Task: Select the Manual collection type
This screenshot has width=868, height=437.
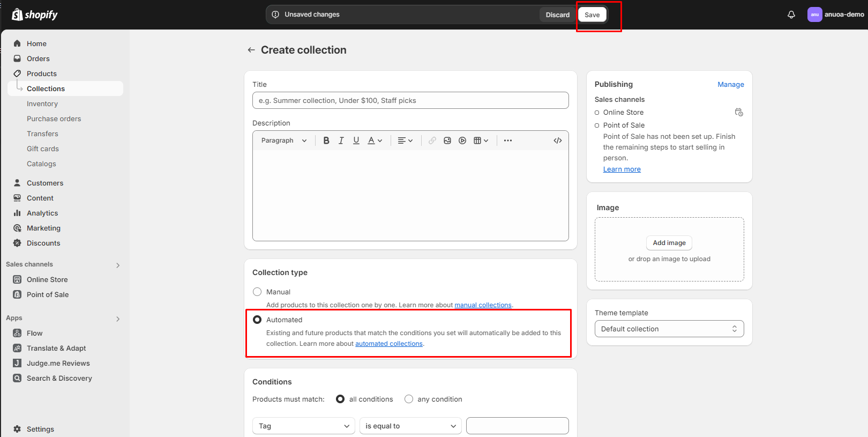Action: 257,292
